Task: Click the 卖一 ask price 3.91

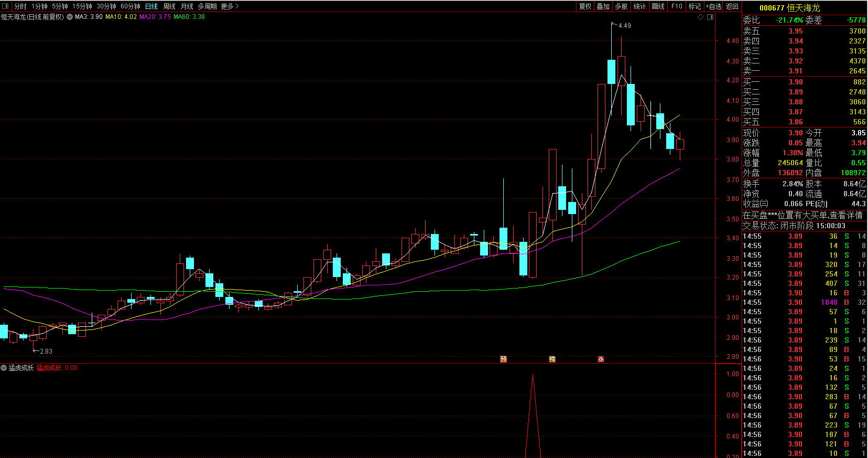Action: 796,71
